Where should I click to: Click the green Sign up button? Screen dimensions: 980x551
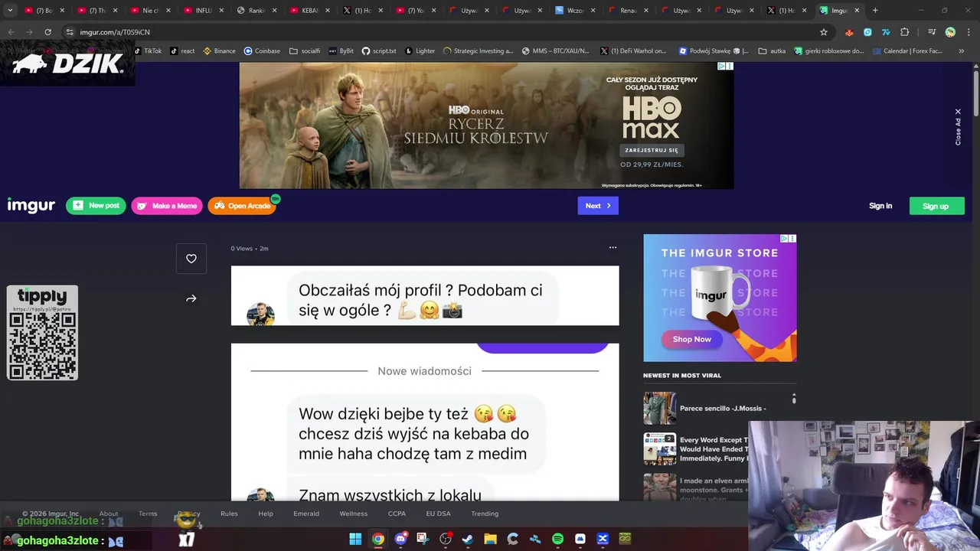[x=936, y=206]
